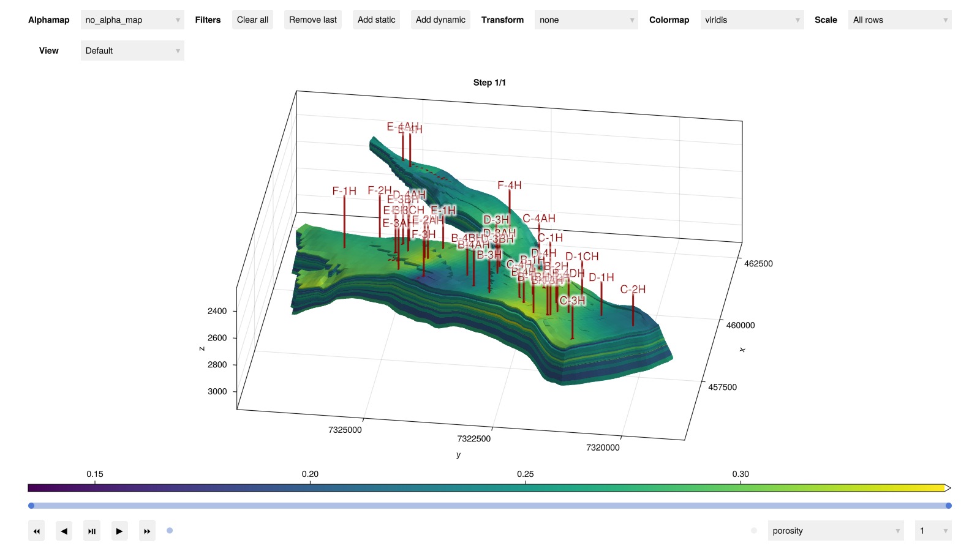Change the View dropdown from Default
980x551 pixels.
tap(132, 51)
